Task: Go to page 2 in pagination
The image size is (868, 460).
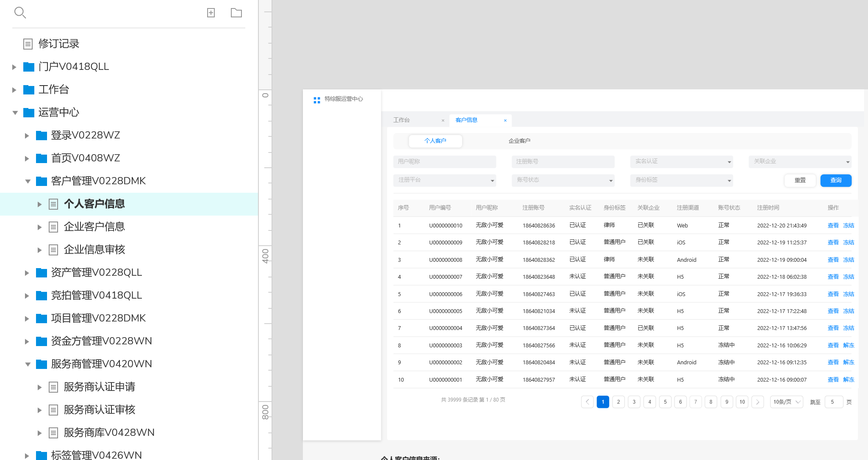Action: 618,402
